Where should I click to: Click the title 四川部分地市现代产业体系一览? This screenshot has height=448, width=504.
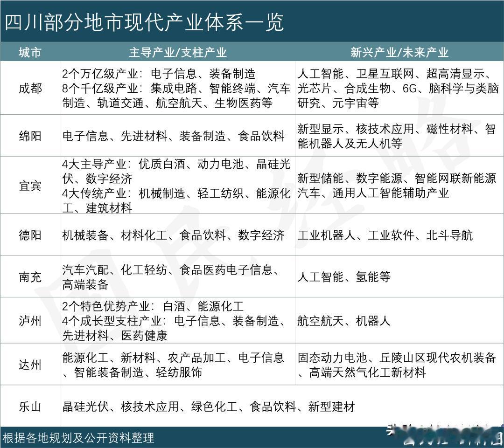pyautogui.click(x=144, y=22)
